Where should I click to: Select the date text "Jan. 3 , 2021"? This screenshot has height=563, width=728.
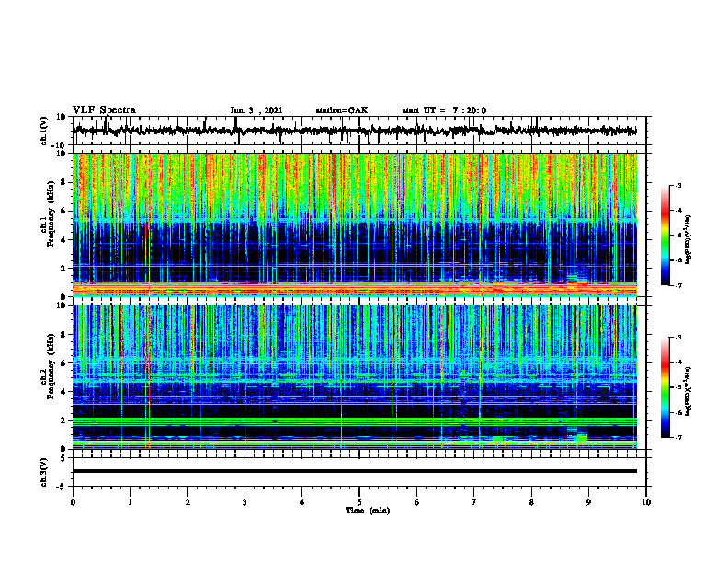tap(256, 110)
